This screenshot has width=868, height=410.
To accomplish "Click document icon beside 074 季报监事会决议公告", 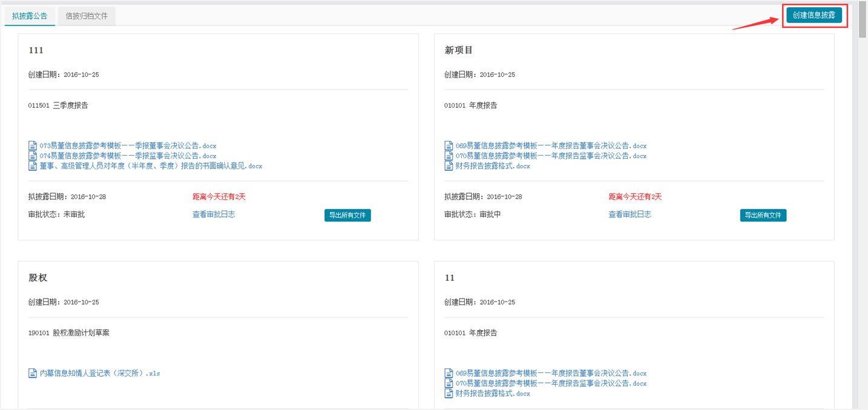I will tap(33, 156).
